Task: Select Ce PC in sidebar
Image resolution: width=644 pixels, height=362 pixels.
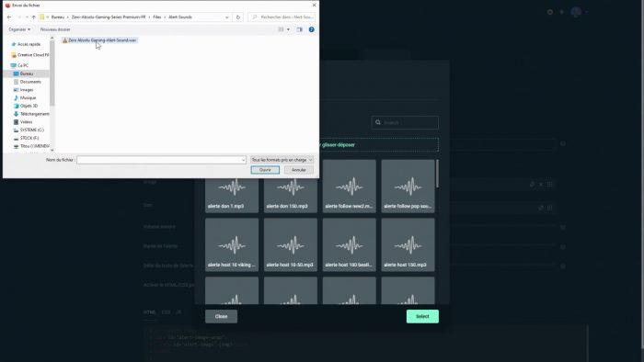Action: click(19, 65)
